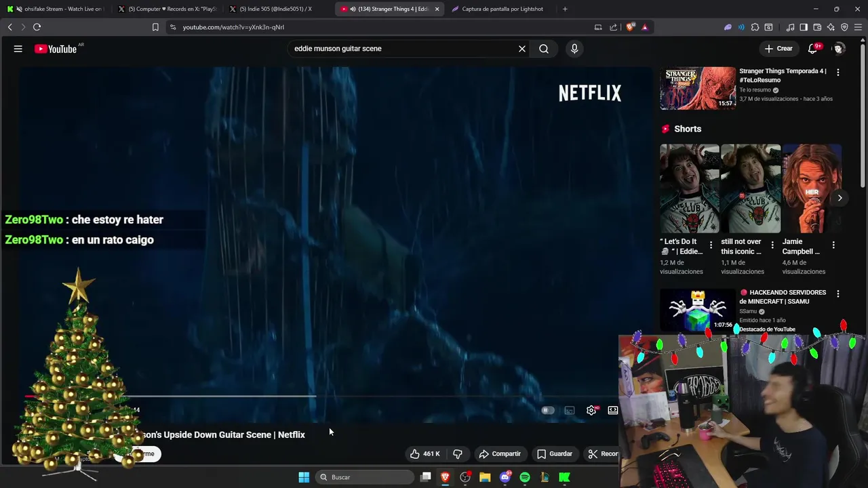Switch the player to theater mode
868x488 pixels.
pyautogui.click(x=612, y=410)
